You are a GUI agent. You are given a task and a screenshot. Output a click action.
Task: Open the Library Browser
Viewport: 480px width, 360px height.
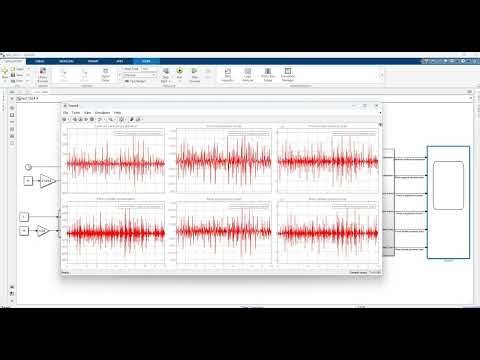click(43, 75)
